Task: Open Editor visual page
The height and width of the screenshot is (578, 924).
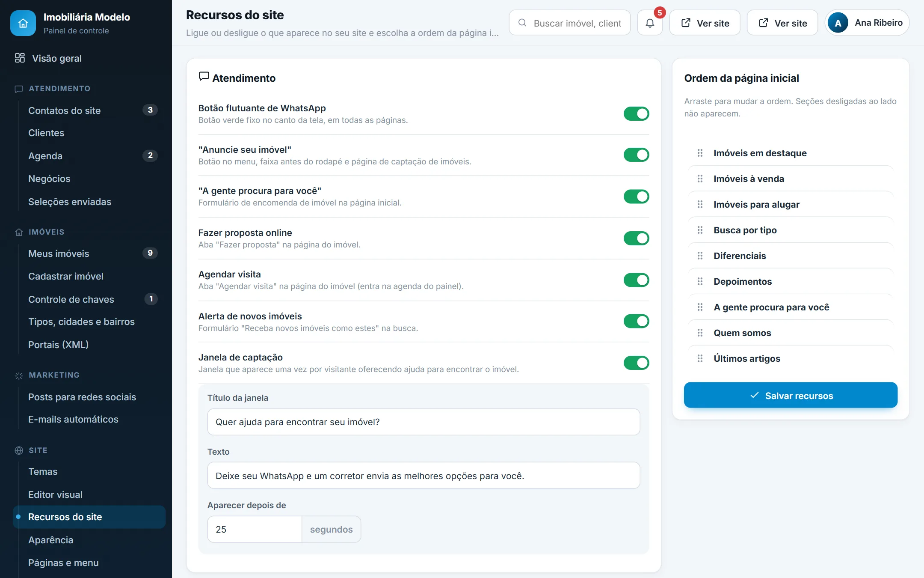Action: [x=89, y=495]
